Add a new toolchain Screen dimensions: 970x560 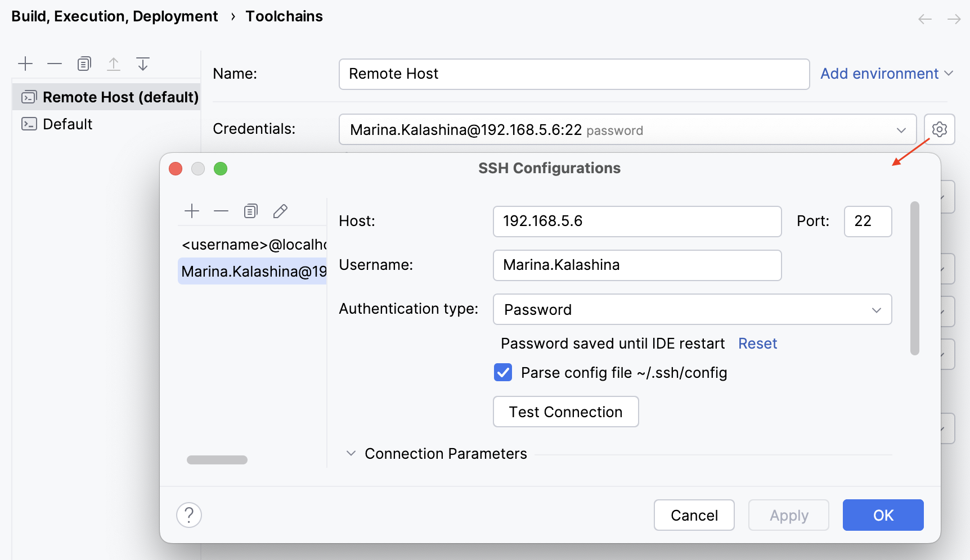coord(25,64)
